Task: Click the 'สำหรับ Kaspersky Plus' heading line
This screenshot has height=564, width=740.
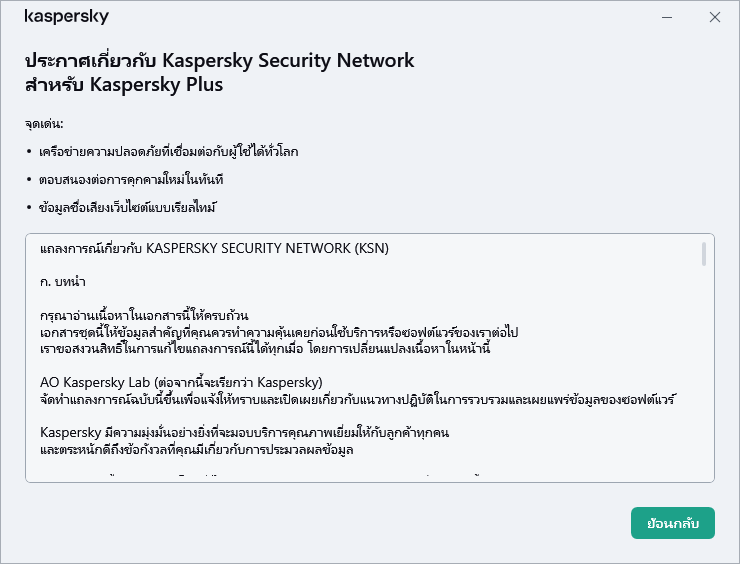Action: [124, 85]
